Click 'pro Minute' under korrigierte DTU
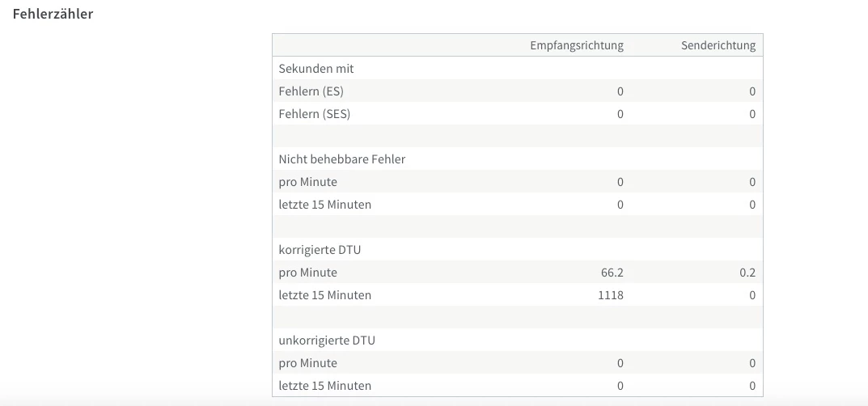Viewport: 868px width, 406px height. (x=307, y=273)
